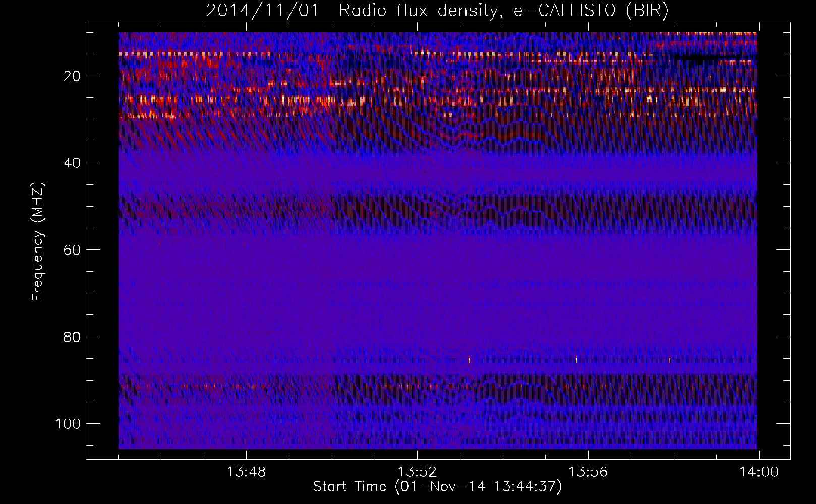Click the 80 MHz frequency tick label
The width and height of the screenshot is (816, 504).
tap(73, 337)
